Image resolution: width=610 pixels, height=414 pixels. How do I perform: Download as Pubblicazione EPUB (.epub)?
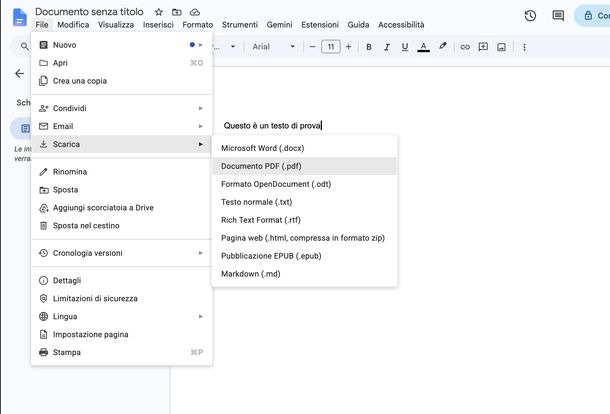click(305, 256)
